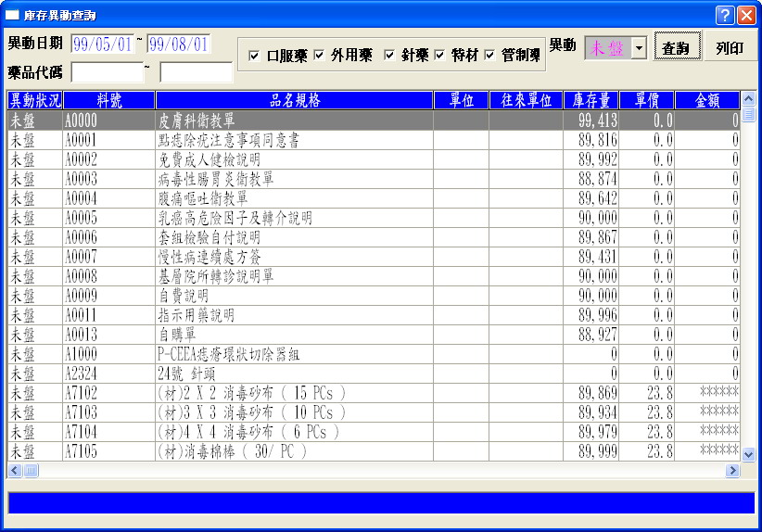Viewport: 762px width, 532px height.
Task: Click the 列印 print button
Action: tap(730, 48)
